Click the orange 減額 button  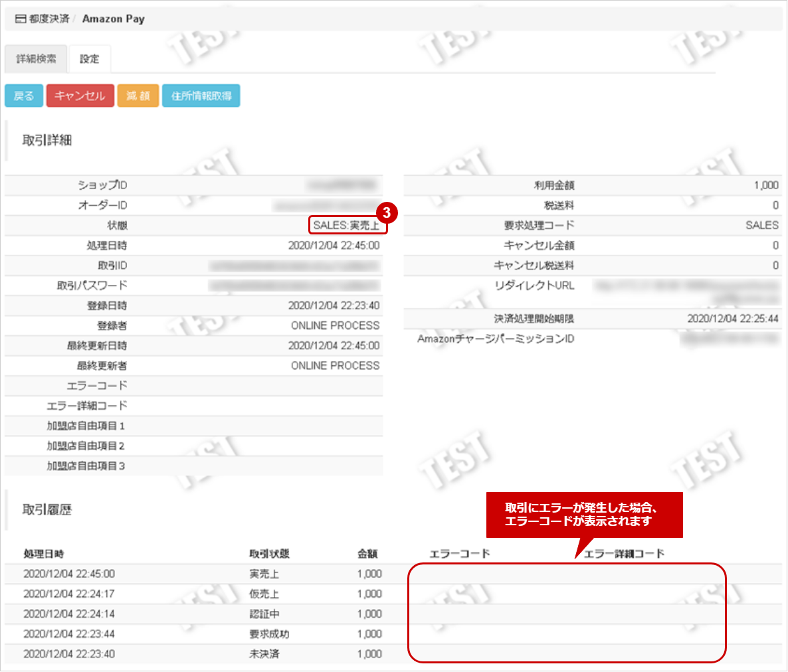coord(138,96)
